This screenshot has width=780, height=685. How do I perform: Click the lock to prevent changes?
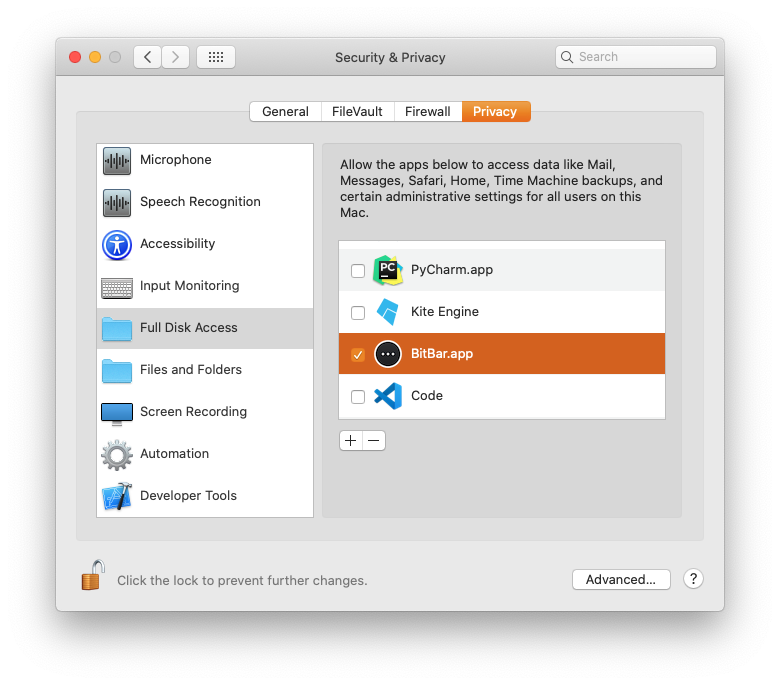93,575
